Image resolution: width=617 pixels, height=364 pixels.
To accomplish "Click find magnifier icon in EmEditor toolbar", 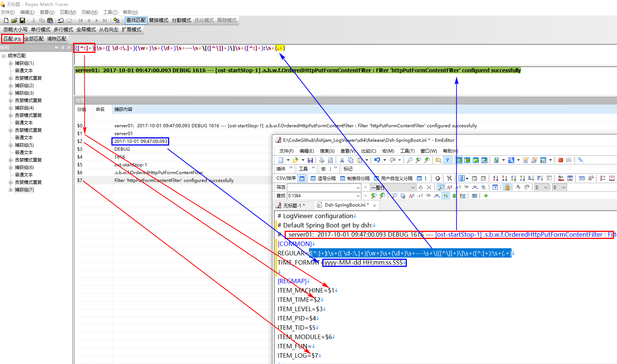I will (x=409, y=160).
